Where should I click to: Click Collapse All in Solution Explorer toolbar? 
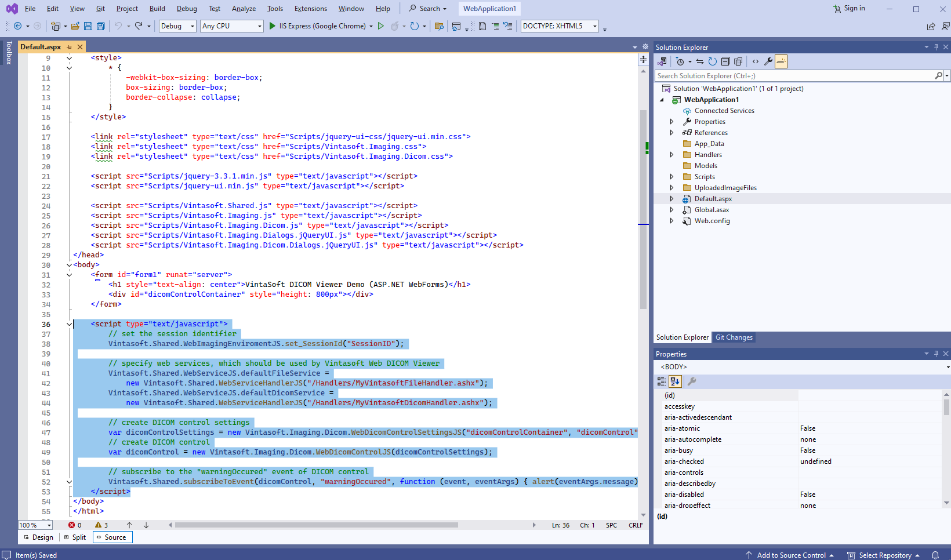725,61
